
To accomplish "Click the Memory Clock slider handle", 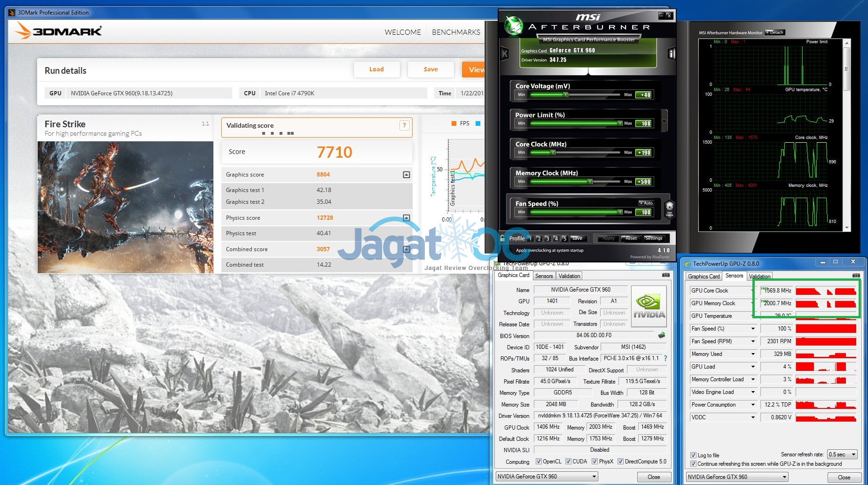I will [590, 182].
